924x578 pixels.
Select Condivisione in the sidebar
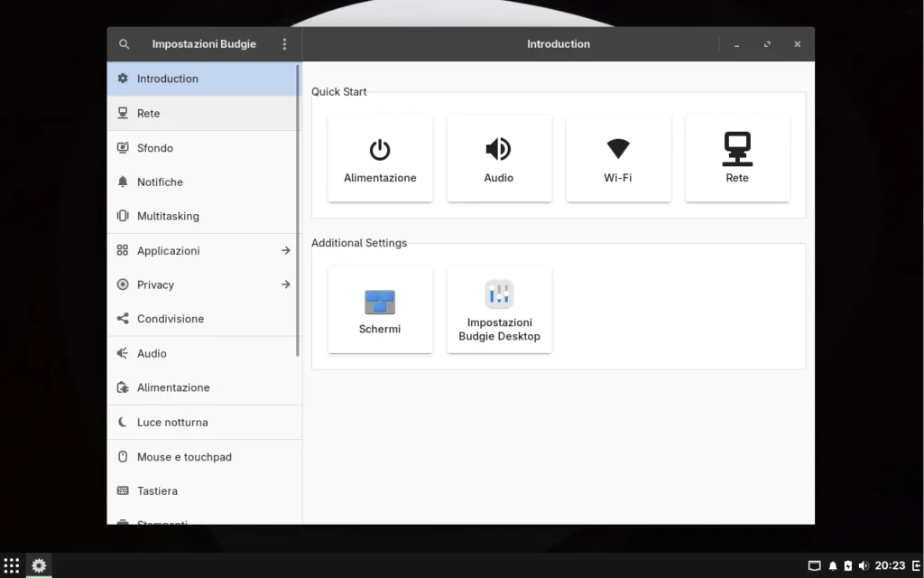pos(170,319)
